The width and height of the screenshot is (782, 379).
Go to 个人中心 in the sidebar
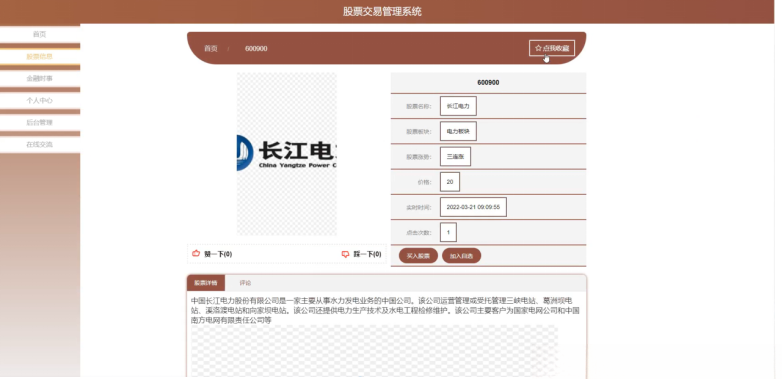[39, 100]
